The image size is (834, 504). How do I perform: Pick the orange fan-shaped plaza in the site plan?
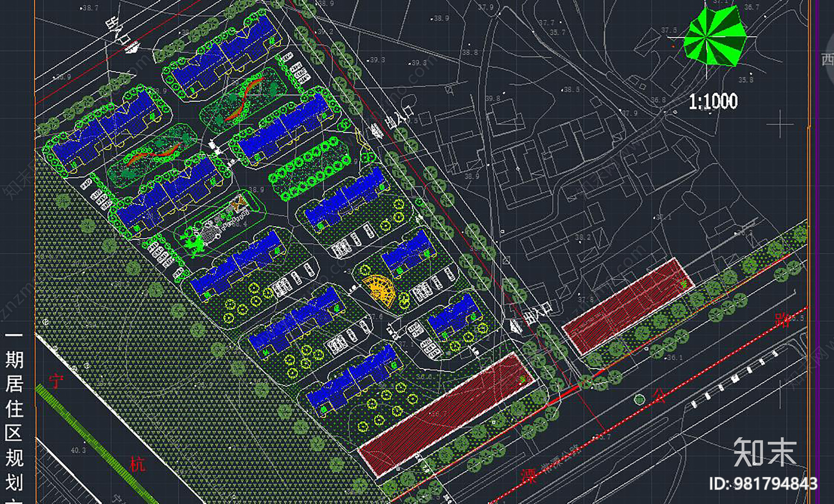379,291
